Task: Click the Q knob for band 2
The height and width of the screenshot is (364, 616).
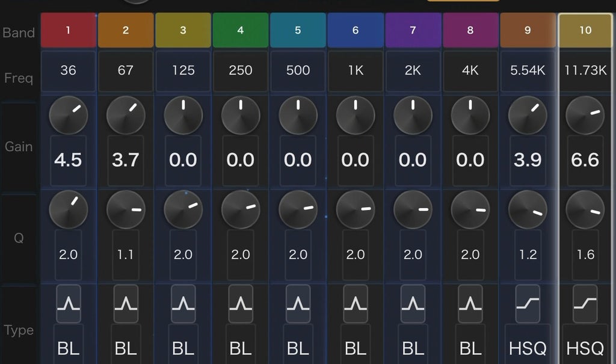Action: tap(126, 209)
